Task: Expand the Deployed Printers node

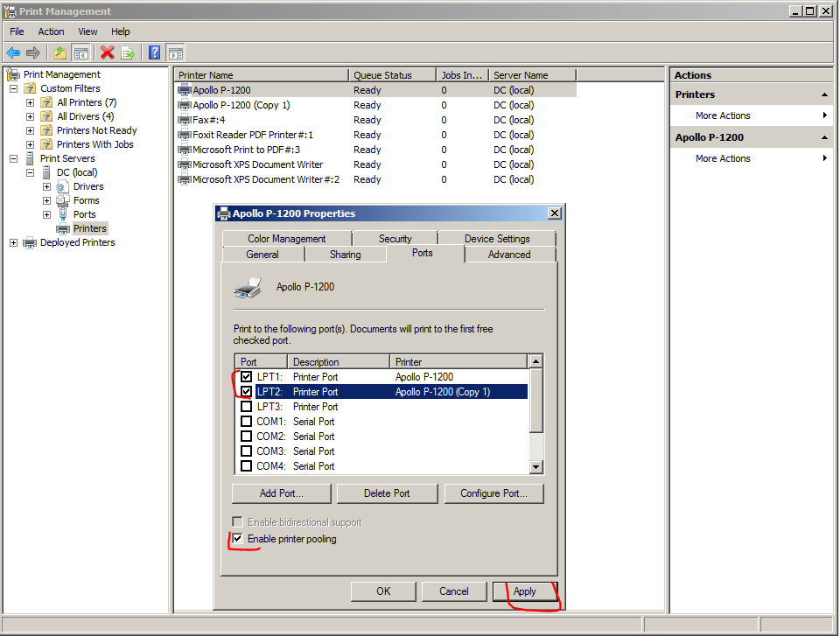Action: pyautogui.click(x=14, y=242)
